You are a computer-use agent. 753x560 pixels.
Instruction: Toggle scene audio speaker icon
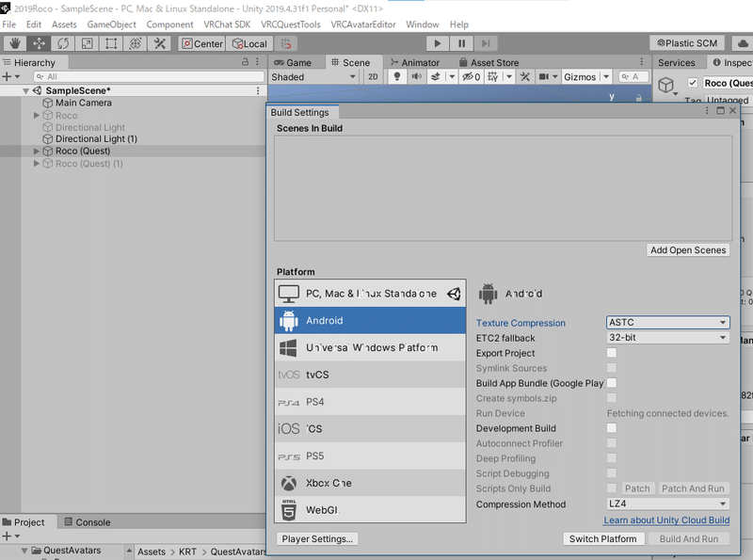pyautogui.click(x=416, y=76)
